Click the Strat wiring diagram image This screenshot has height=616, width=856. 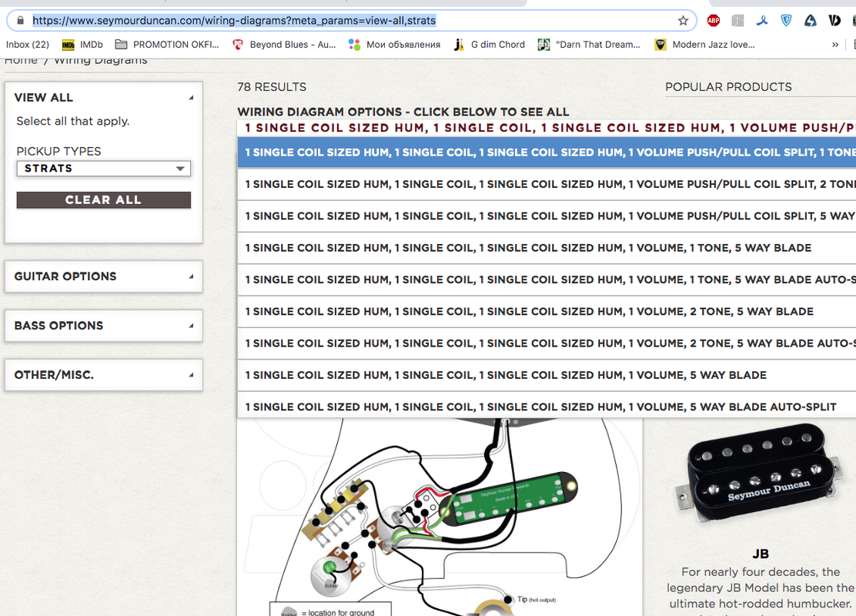[x=440, y=517]
